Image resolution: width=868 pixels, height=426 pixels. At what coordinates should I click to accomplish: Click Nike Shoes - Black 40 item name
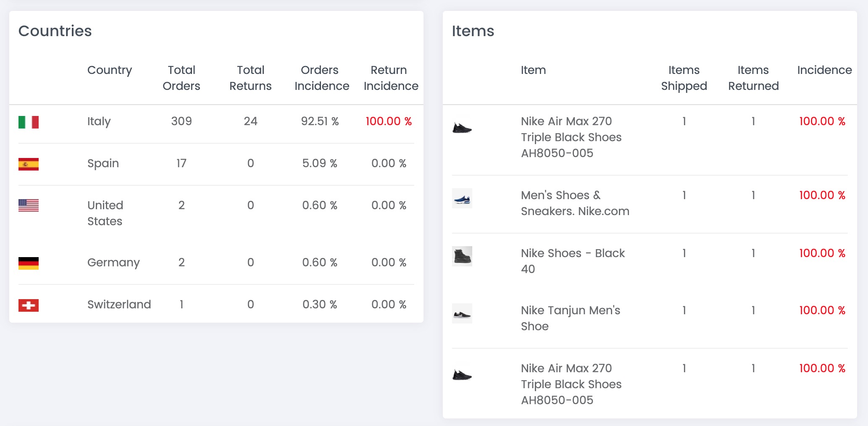(x=573, y=261)
